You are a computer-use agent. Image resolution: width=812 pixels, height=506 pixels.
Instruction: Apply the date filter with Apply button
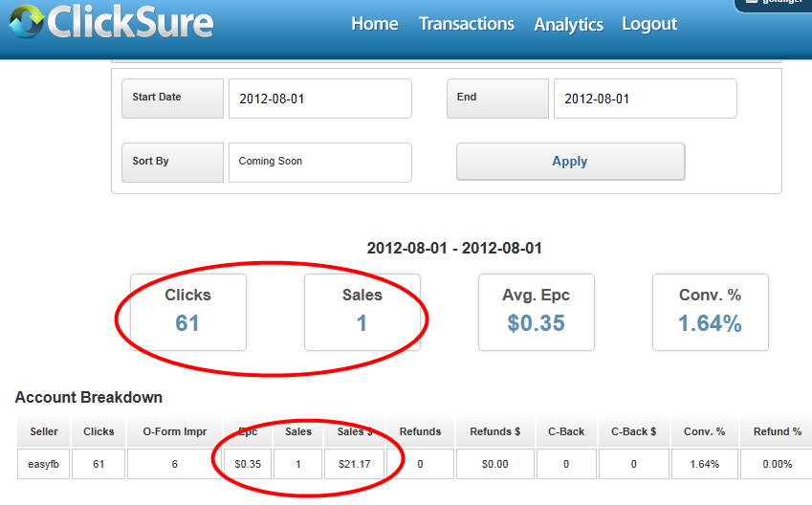[x=571, y=162]
